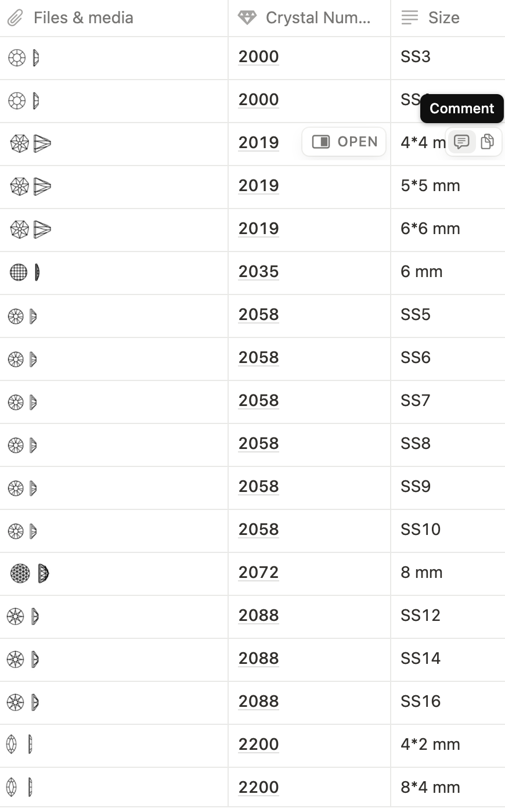Open the Crystal Number column header menu
Viewport: 505px width, 812px height.
tap(309, 18)
